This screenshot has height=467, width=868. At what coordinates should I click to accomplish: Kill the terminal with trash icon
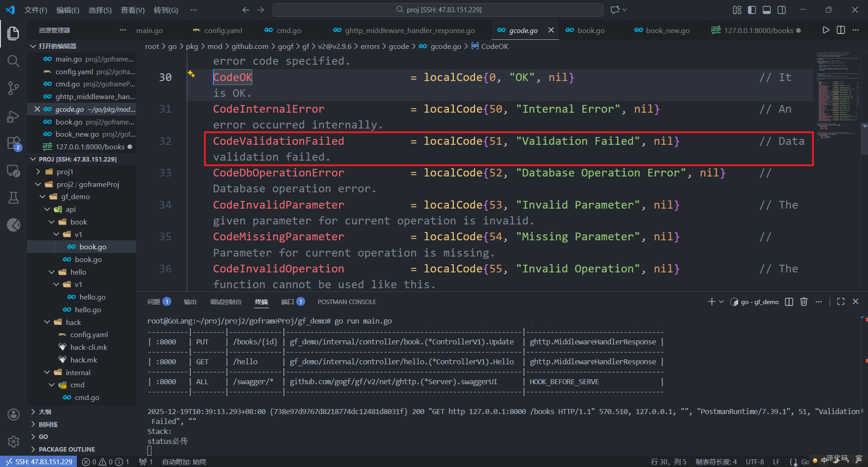click(804, 302)
